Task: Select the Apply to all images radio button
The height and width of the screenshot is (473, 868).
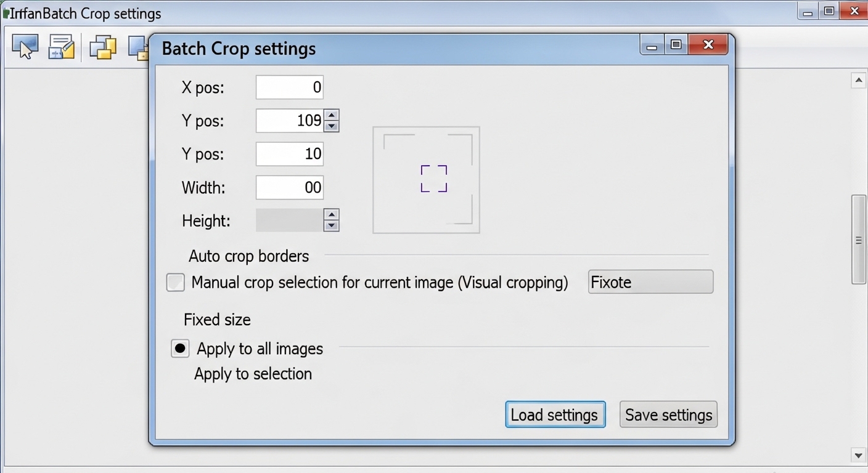Action: (180, 349)
